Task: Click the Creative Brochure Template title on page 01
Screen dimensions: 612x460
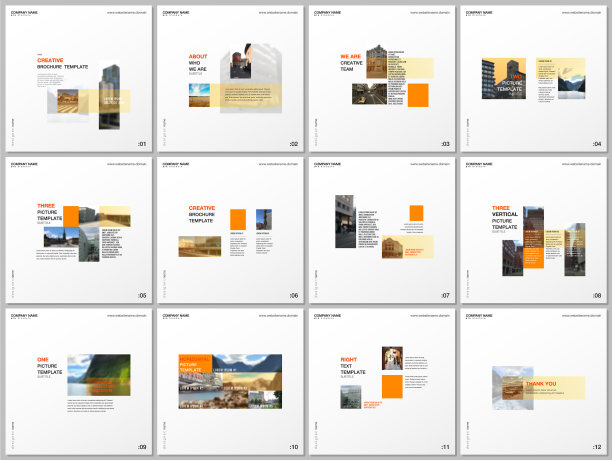Action: coord(63,63)
